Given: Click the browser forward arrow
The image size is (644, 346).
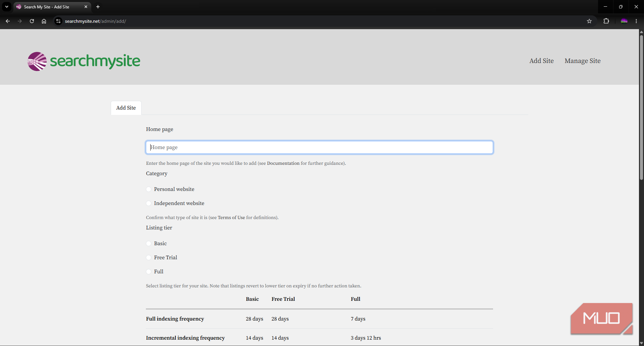Looking at the screenshot, I should [x=20, y=21].
